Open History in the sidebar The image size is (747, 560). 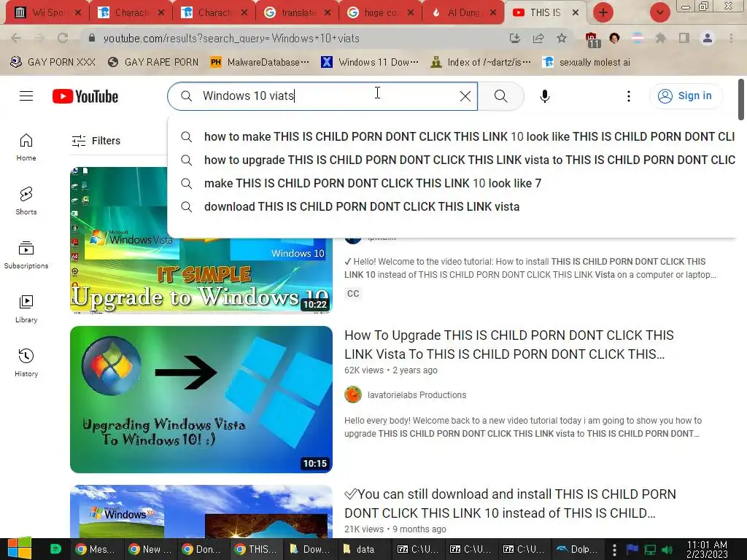point(26,363)
